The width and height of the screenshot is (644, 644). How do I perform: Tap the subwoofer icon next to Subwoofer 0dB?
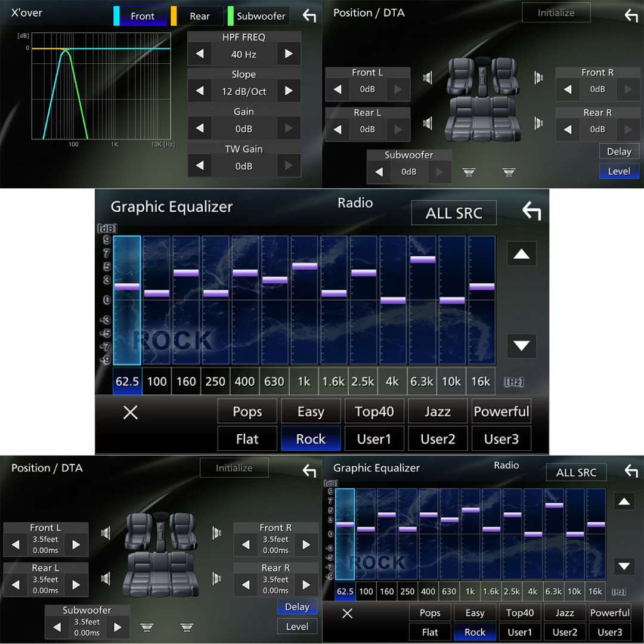pos(469,172)
